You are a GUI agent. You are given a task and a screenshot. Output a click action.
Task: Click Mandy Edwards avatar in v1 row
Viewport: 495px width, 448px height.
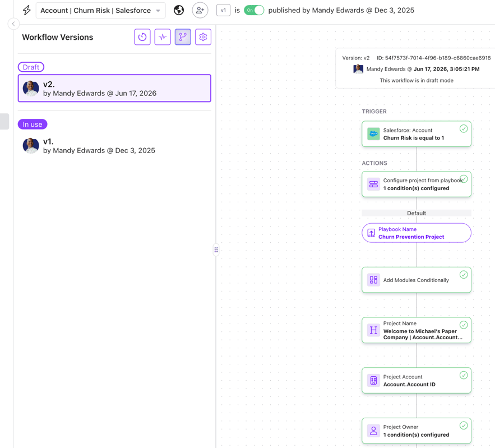(x=31, y=146)
